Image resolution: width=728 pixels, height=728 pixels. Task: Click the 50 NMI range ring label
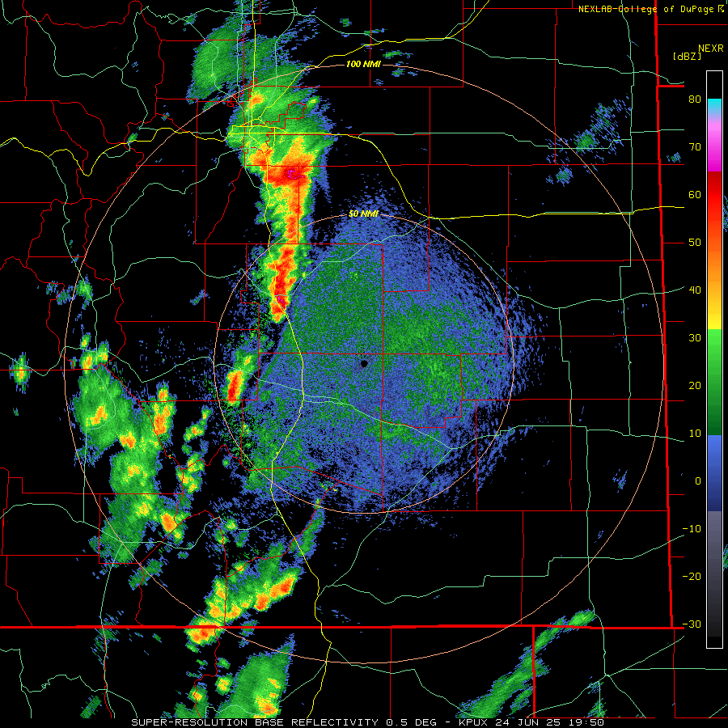coord(363,214)
